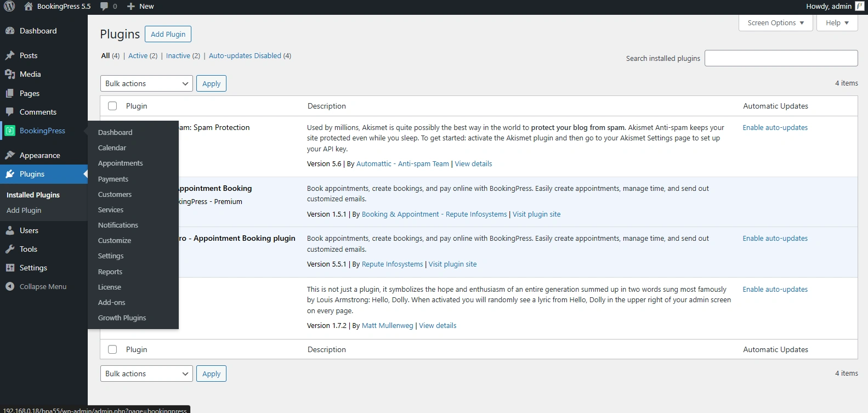This screenshot has width=868, height=413.
Task: Click the Appearance paintbrush icon
Action: click(x=10, y=155)
